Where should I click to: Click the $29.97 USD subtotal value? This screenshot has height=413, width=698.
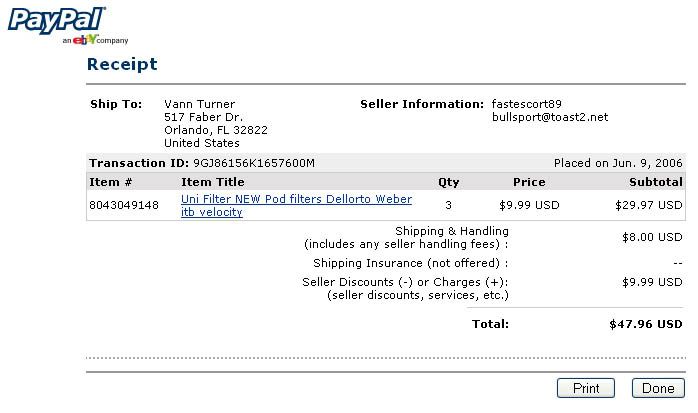[649, 205]
